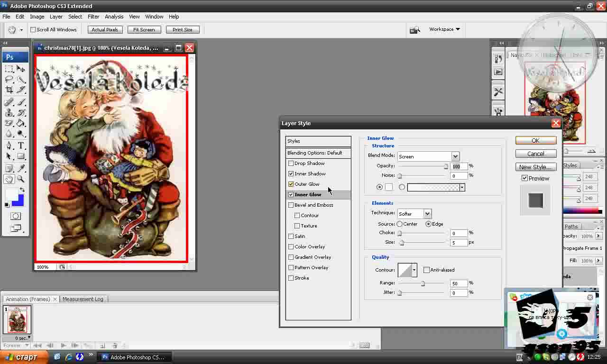
Task: Click the foreground color swatch
Action: pyautogui.click(x=11, y=194)
